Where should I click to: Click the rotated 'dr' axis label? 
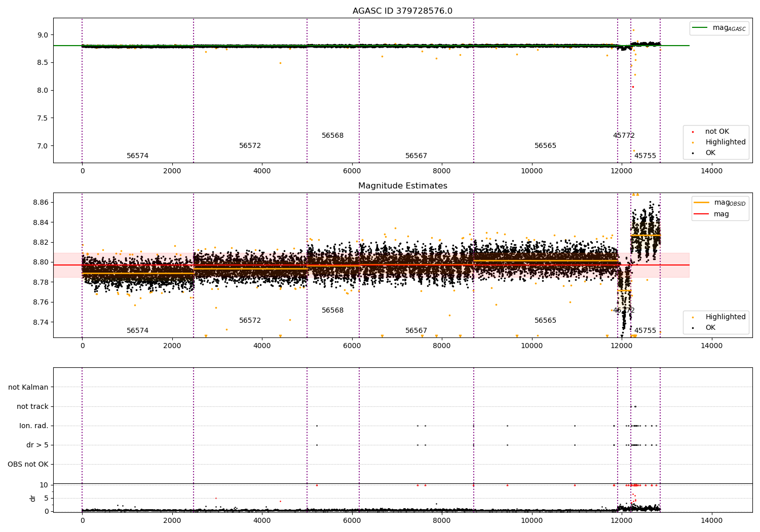33,498
